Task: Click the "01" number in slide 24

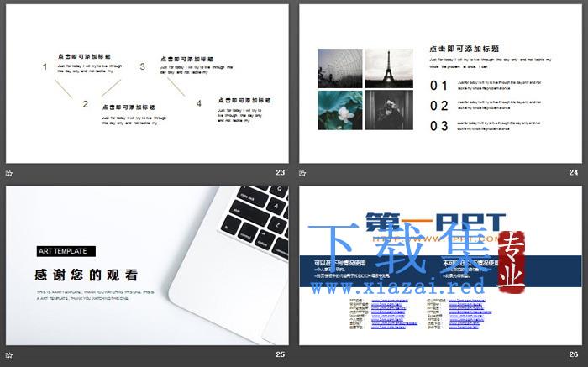Action: [438, 86]
